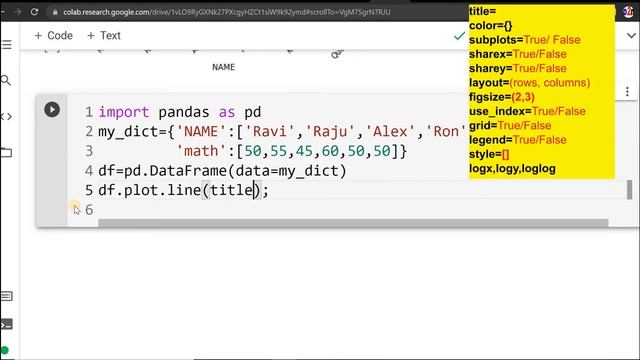Open the code snippets sidebar icon
The width and height of the screenshot is (640, 360).
[6, 117]
